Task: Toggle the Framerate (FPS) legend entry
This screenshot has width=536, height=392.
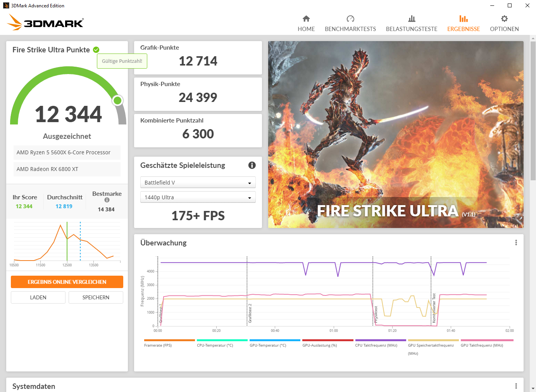Action: pos(158,345)
